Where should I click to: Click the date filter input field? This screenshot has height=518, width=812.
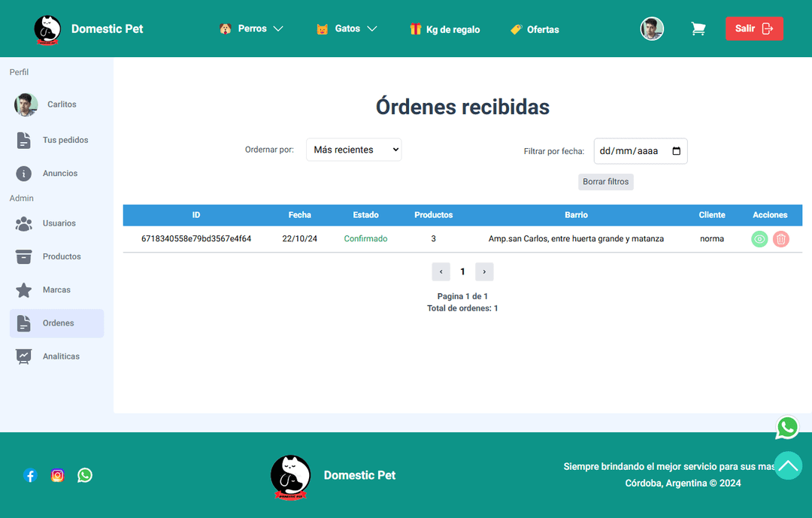pyautogui.click(x=640, y=151)
